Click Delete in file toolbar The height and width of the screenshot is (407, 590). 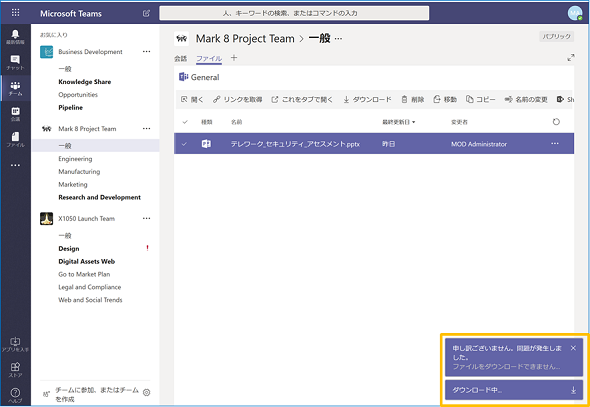pyautogui.click(x=412, y=99)
